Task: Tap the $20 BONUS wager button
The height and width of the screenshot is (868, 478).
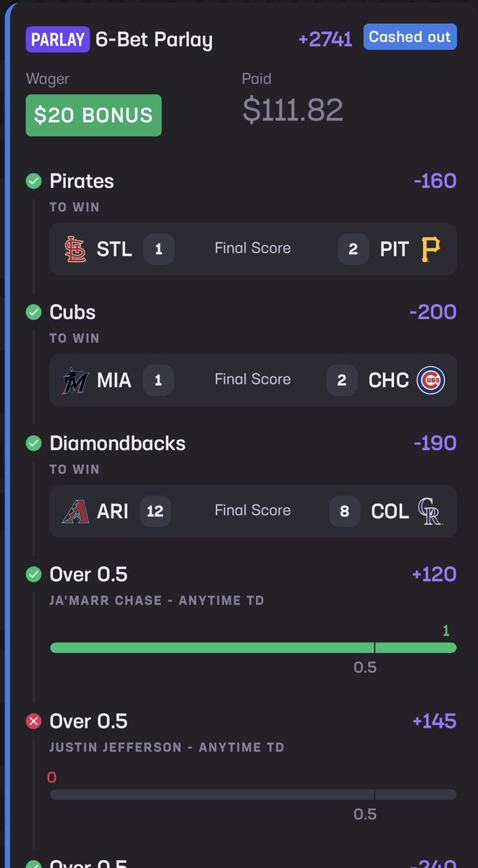Action: click(93, 115)
